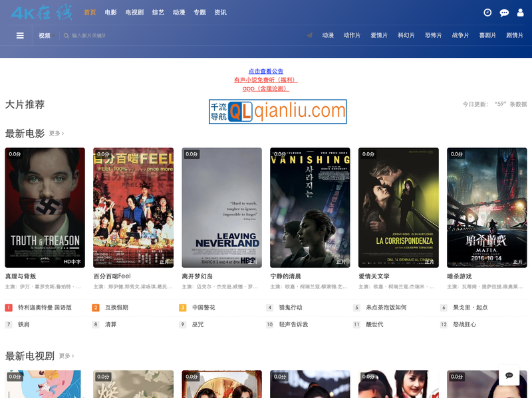The height and width of the screenshot is (398, 532).
Task: Open the messages speech bubble icon in header
Action: (504, 13)
